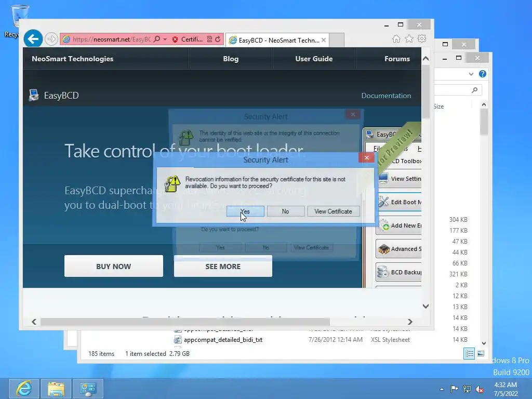The height and width of the screenshot is (399, 532).
Task: Click the network tray icon
Action: pyautogui.click(x=467, y=389)
